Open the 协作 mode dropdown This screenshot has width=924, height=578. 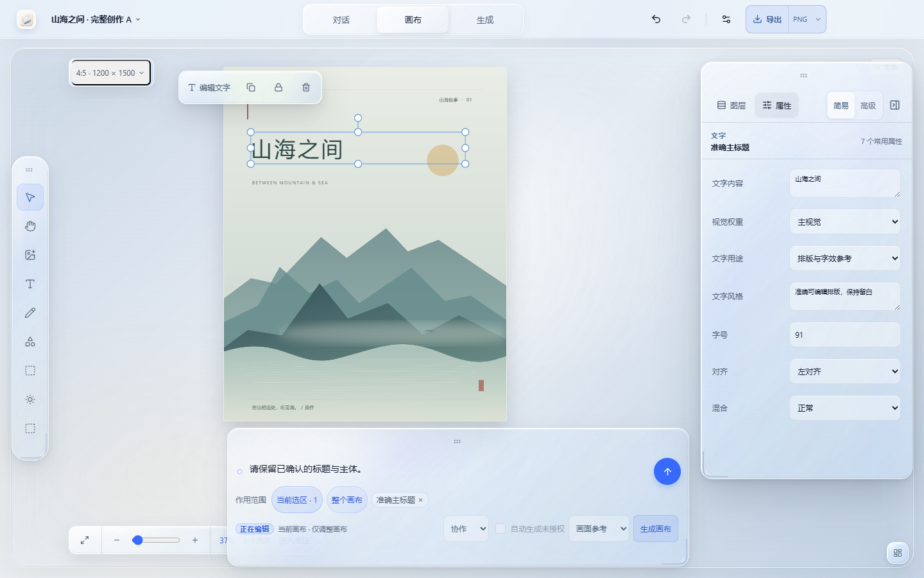tap(466, 529)
